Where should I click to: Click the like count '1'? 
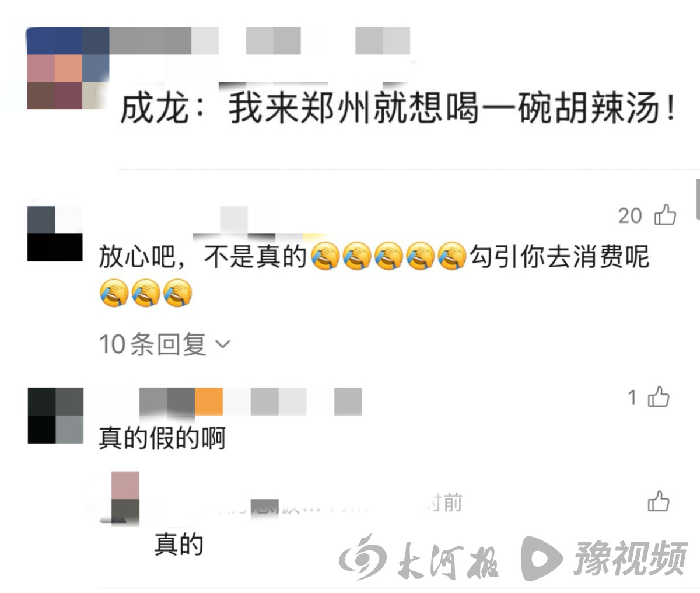pos(632,397)
